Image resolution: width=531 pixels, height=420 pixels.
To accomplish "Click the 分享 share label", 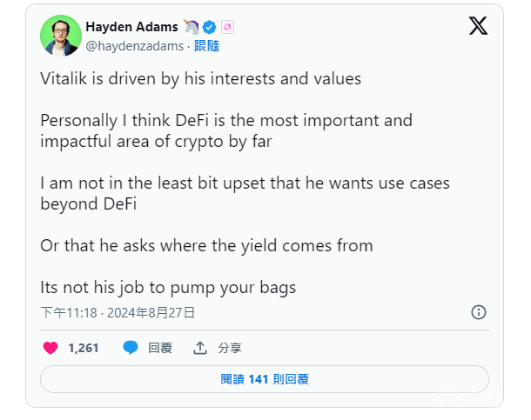I will click(230, 348).
